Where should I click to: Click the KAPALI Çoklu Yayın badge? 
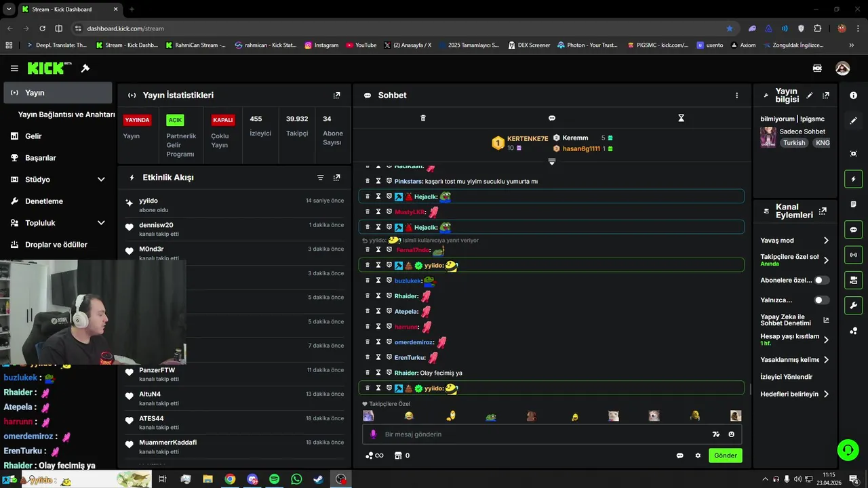point(223,120)
